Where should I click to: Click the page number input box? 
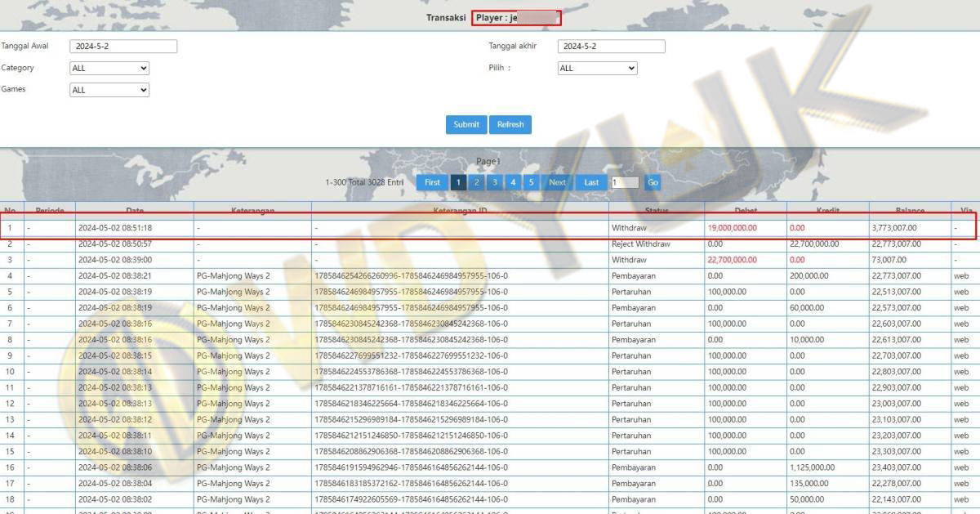click(626, 182)
